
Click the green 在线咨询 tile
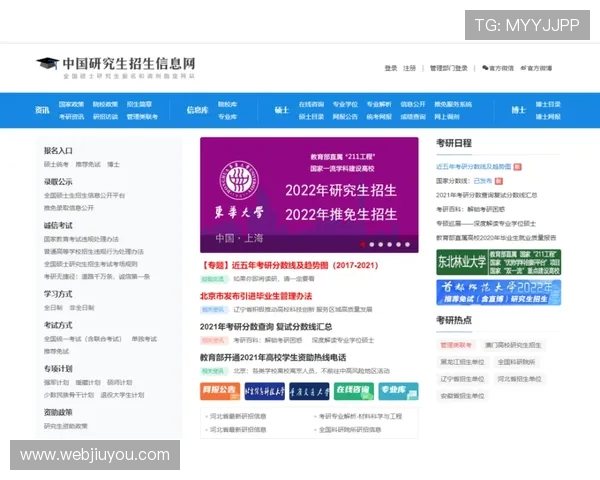coord(354,391)
